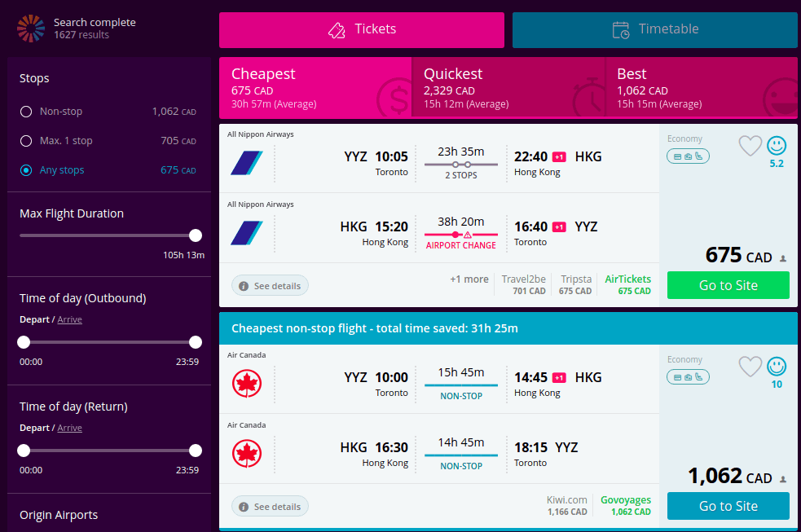Click the airport change warning icon
The width and height of the screenshot is (801, 532).
tap(468, 235)
